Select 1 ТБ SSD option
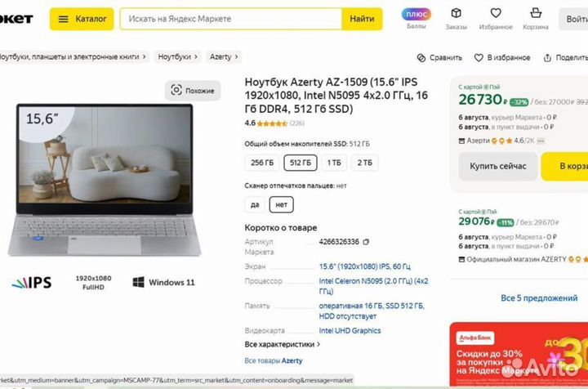 tap(334, 163)
